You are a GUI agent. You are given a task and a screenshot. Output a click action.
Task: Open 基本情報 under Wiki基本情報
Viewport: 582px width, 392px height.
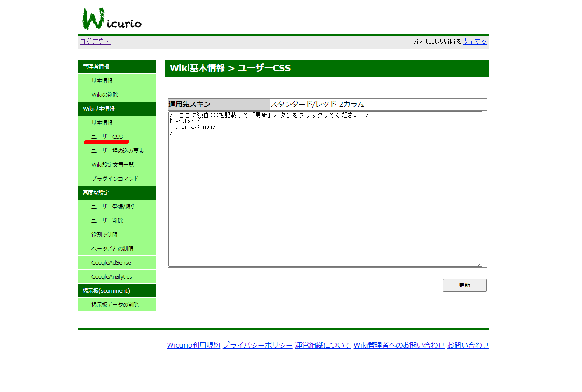[x=102, y=123]
